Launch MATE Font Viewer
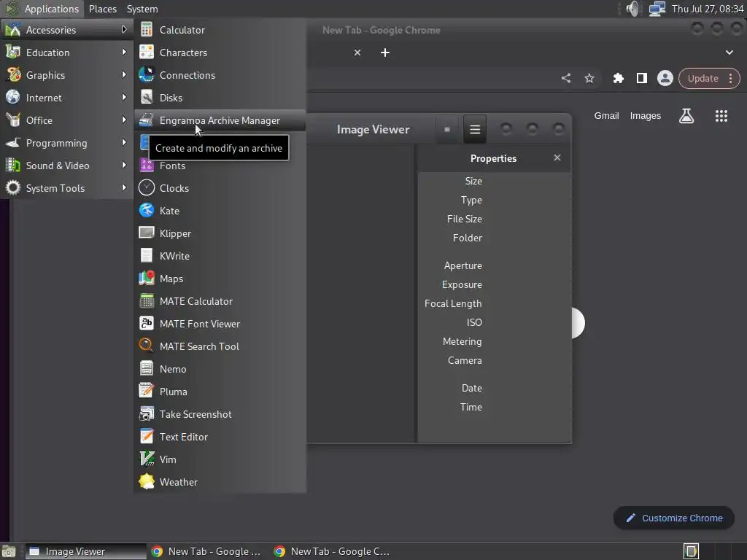 (x=220, y=324)
